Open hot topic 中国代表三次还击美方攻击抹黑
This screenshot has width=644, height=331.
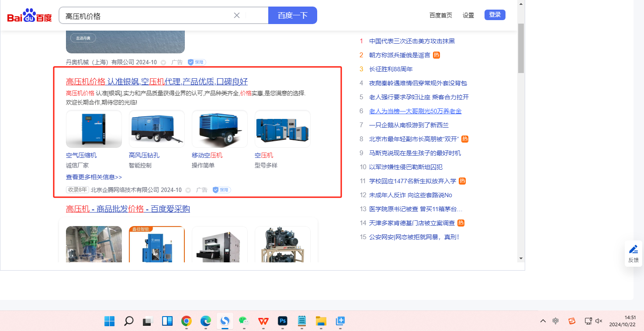tap(412, 41)
